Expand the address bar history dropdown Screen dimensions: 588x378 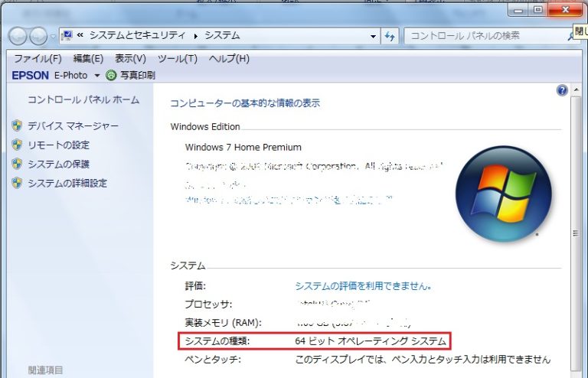pyautogui.click(x=373, y=36)
